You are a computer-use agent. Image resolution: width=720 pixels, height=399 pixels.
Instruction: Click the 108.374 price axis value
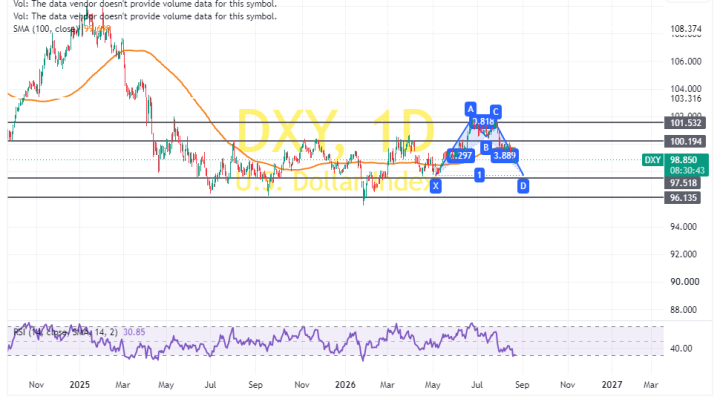point(686,29)
